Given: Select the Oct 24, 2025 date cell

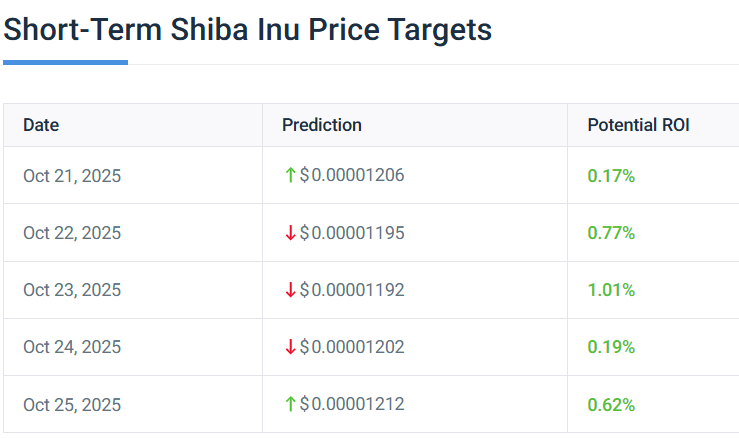Looking at the screenshot, I should point(72,347).
